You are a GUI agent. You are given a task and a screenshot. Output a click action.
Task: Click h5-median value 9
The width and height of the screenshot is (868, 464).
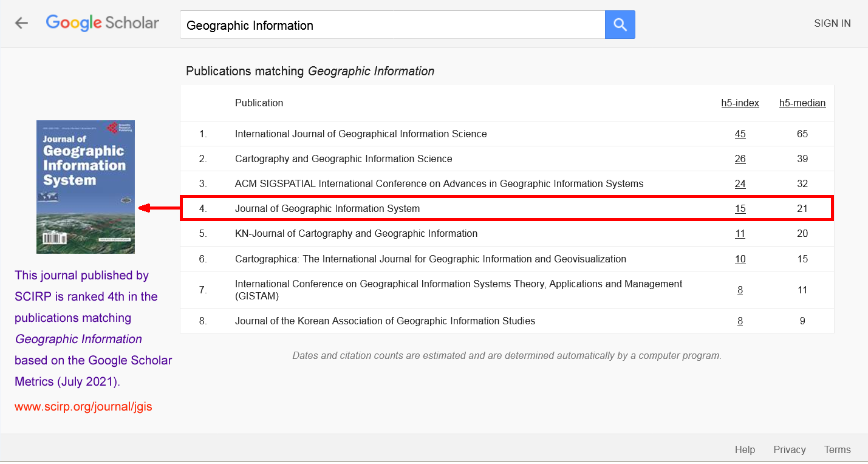pyautogui.click(x=802, y=321)
